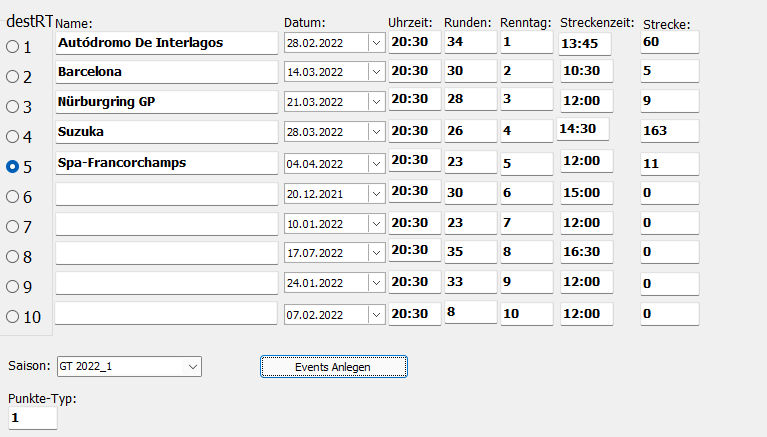Expand the 14.03.2022 date picker
The height and width of the screenshot is (437, 767).
pyautogui.click(x=375, y=73)
